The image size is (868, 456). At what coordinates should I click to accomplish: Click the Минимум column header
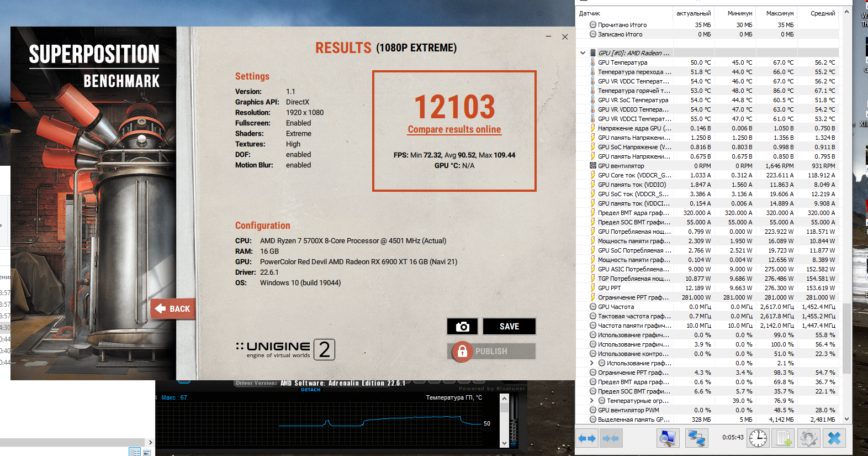[735, 13]
